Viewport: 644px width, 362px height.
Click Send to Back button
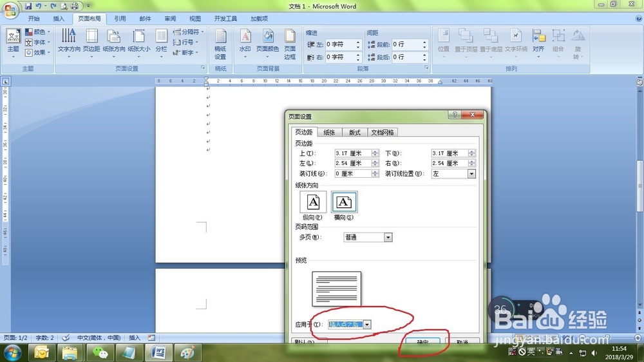tap(491, 44)
